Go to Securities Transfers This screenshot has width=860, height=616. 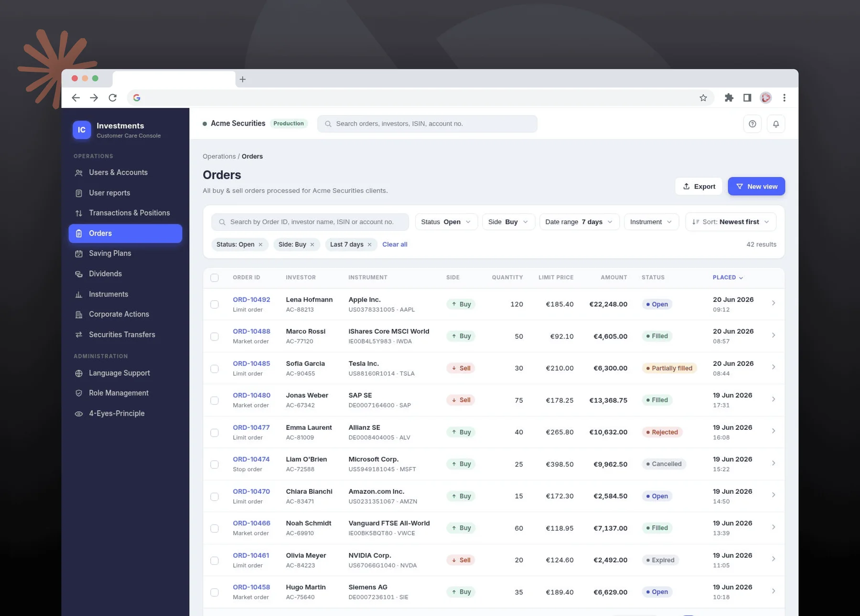click(x=125, y=335)
